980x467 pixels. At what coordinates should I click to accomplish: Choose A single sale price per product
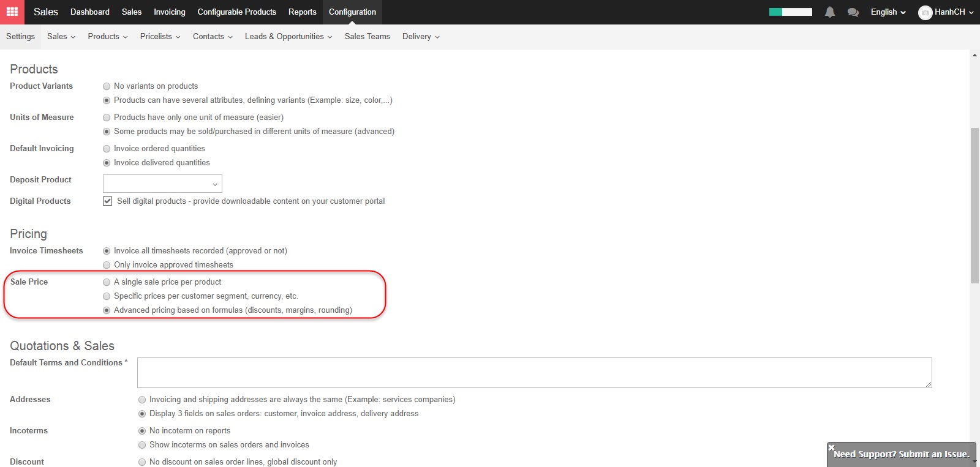coord(107,282)
